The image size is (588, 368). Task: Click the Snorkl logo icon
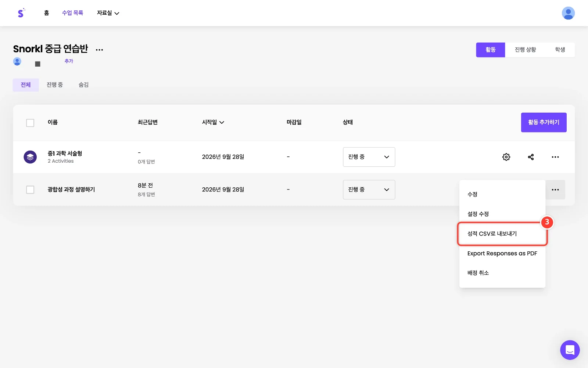(x=21, y=13)
